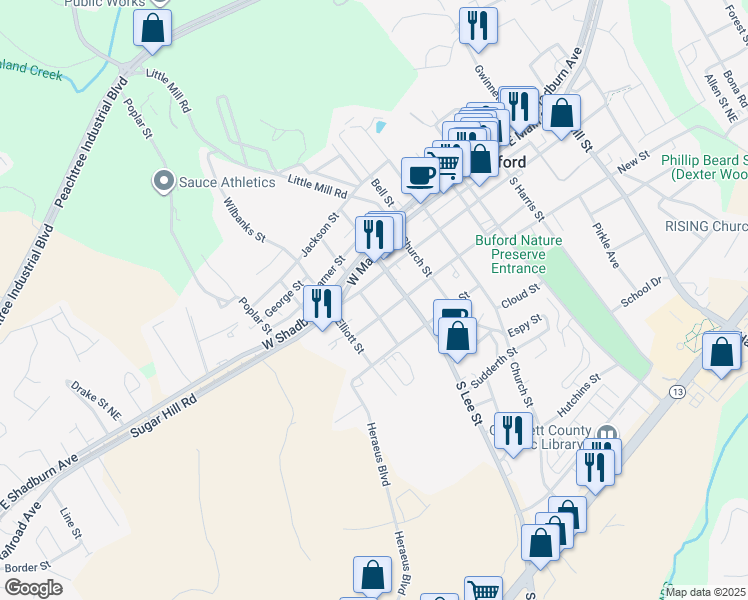
Task: Click the shopping bag marker near Route 13
Action: point(721,352)
